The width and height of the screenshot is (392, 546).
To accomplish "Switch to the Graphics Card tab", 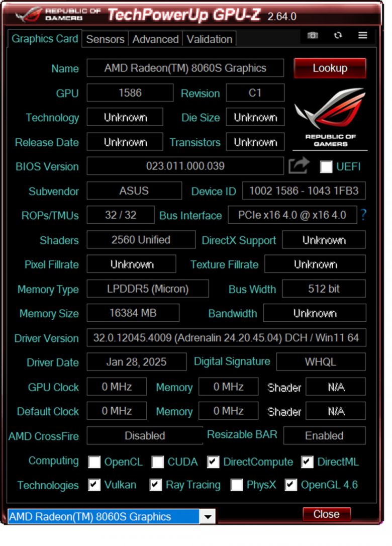I will (x=45, y=39).
